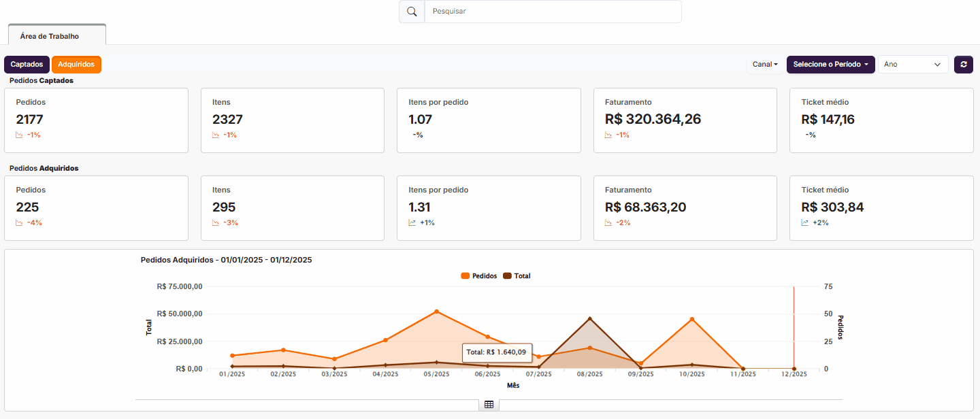Click the Faturamento value R$ 320.364,26
980x419 pixels.
[x=653, y=120]
